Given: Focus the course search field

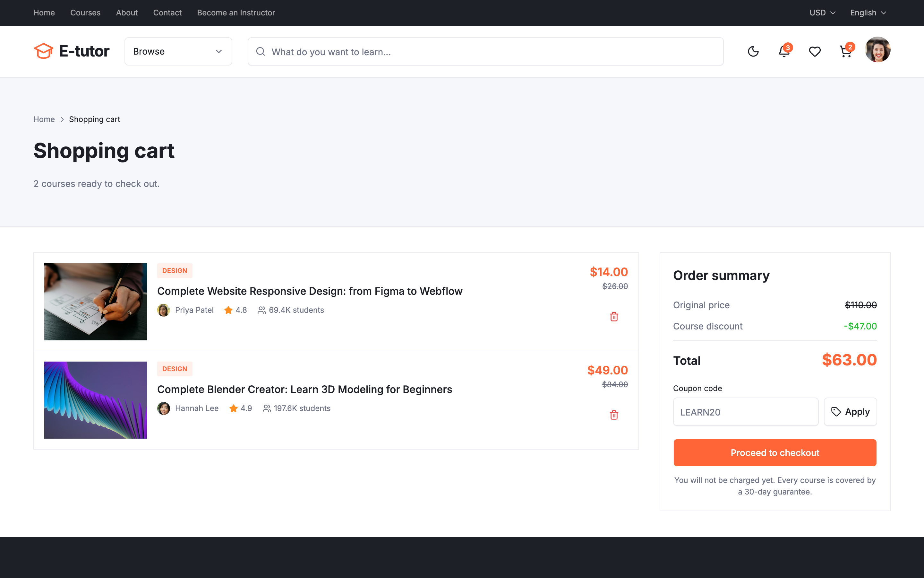Looking at the screenshot, I should pyautogui.click(x=485, y=51).
